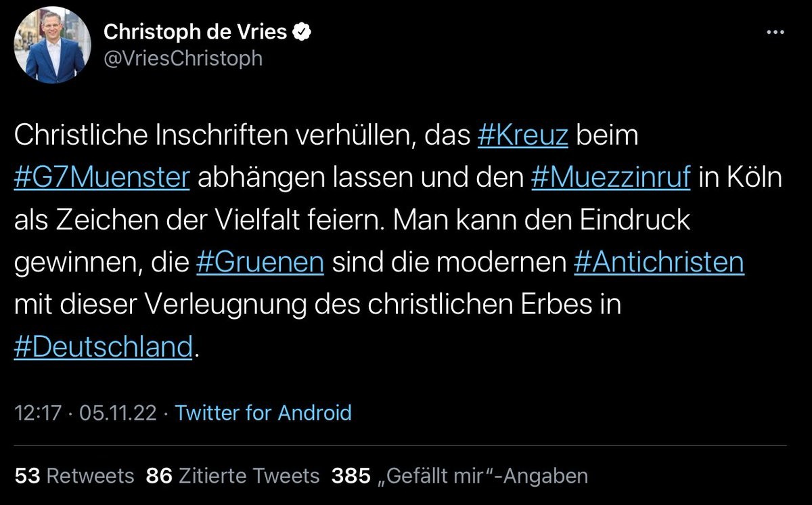
Task: Click the 05.11.22 tweet date
Action: tap(118, 412)
